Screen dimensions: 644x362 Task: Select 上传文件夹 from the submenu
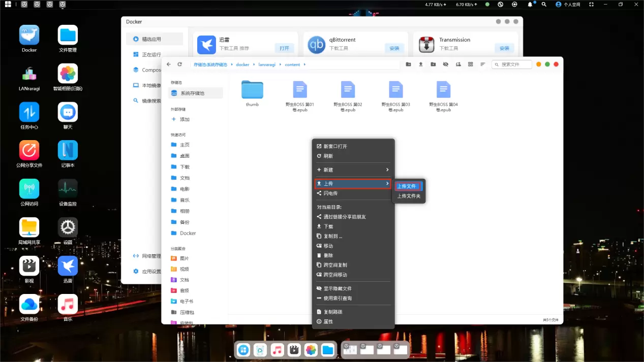coord(409,196)
